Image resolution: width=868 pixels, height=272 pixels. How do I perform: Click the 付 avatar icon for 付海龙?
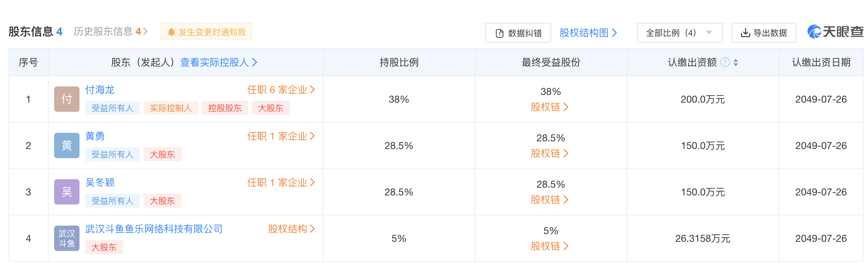(67, 99)
